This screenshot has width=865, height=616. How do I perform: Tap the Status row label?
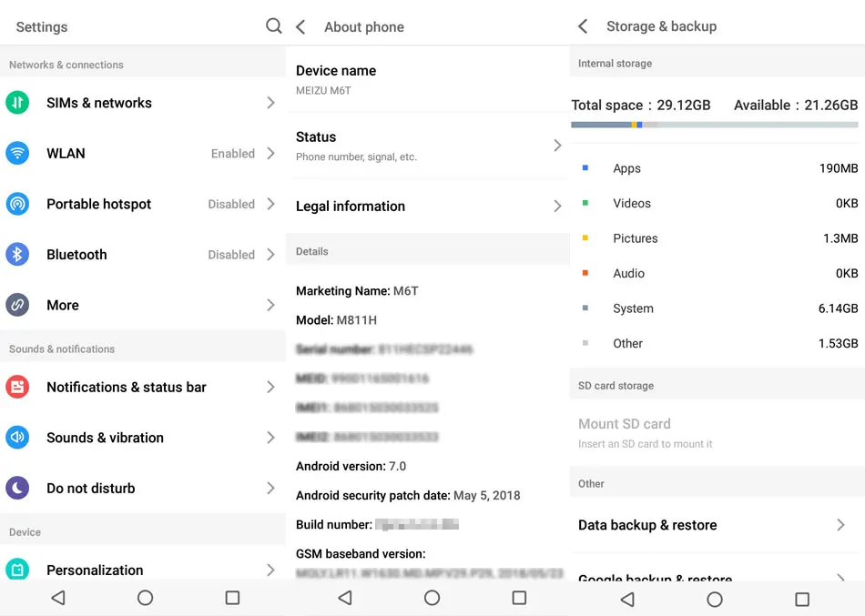(x=316, y=136)
